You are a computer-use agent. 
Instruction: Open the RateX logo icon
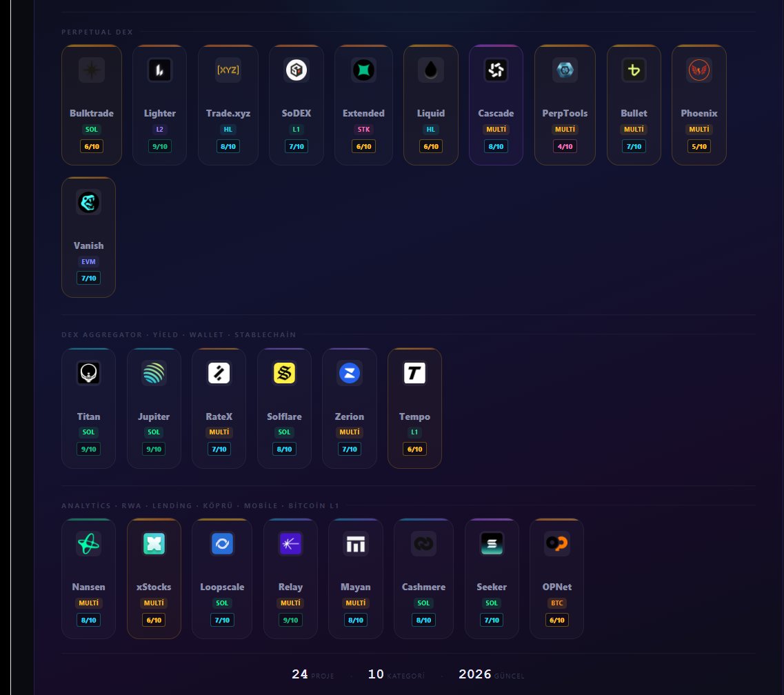(x=219, y=373)
